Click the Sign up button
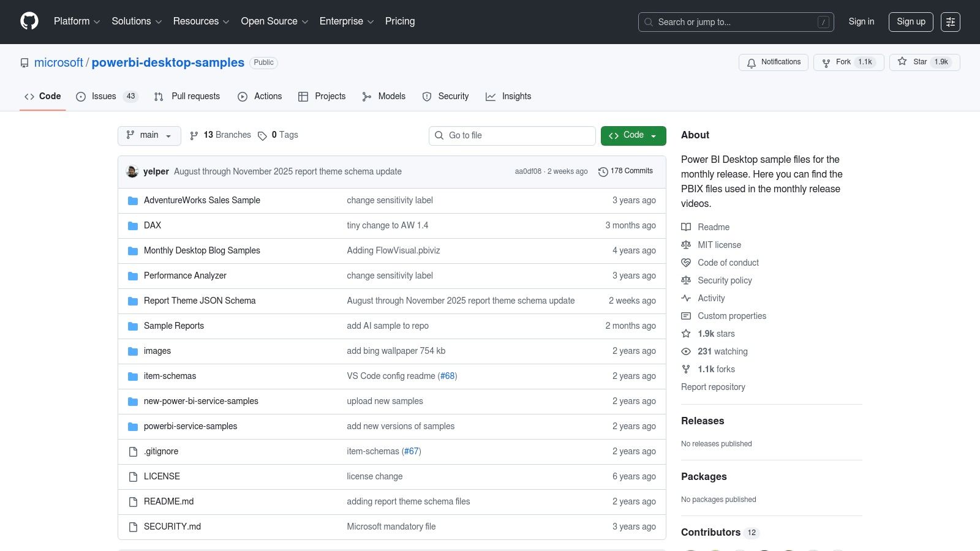This screenshot has width=980, height=551. pyautogui.click(x=911, y=22)
